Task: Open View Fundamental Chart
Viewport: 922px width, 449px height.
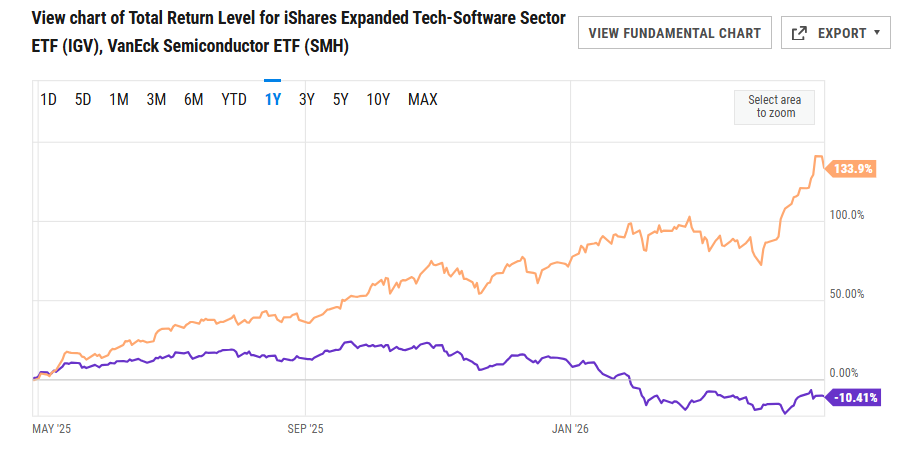Action: tap(675, 33)
